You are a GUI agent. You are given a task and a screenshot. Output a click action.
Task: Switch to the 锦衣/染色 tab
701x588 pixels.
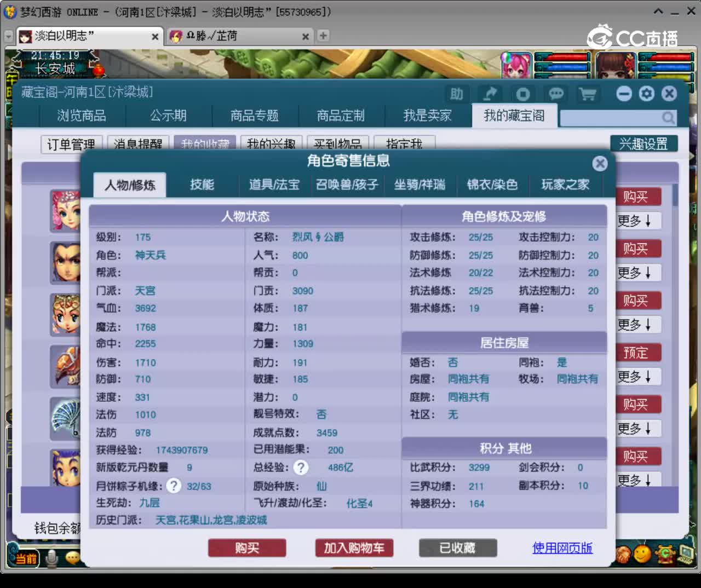[x=492, y=185]
